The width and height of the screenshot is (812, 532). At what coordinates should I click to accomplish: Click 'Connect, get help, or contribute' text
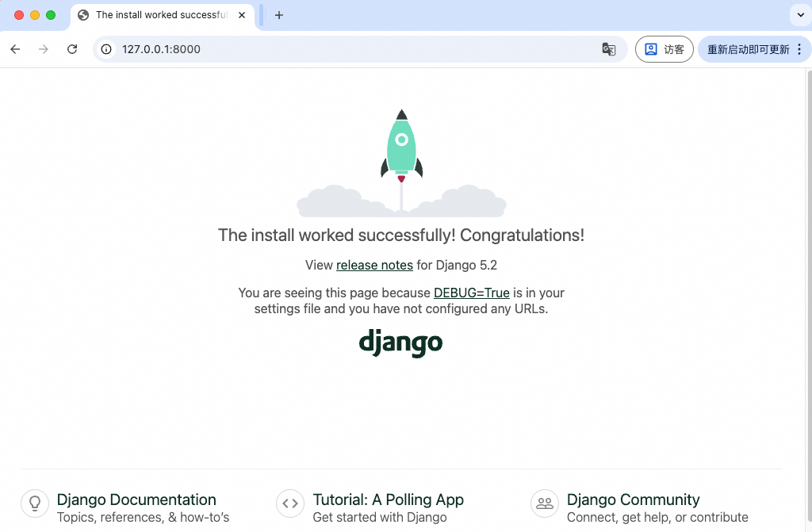657,517
